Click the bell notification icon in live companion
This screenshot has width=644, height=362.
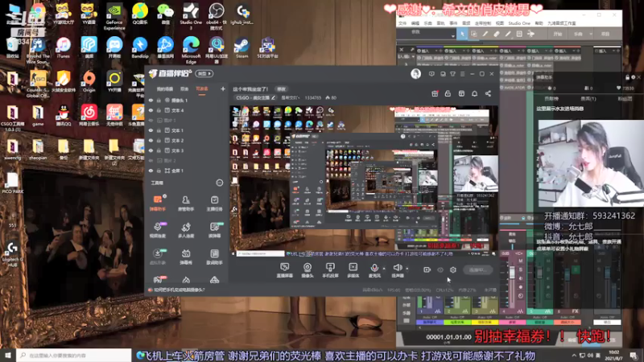[x=474, y=93]
